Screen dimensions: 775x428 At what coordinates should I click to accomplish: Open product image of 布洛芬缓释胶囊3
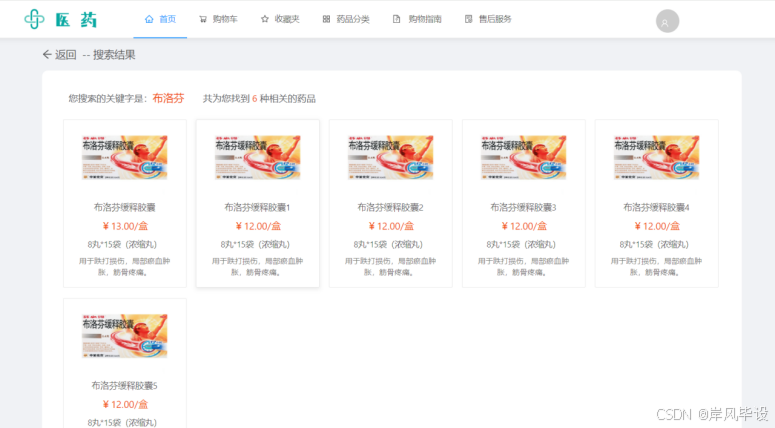click(523, 157)
